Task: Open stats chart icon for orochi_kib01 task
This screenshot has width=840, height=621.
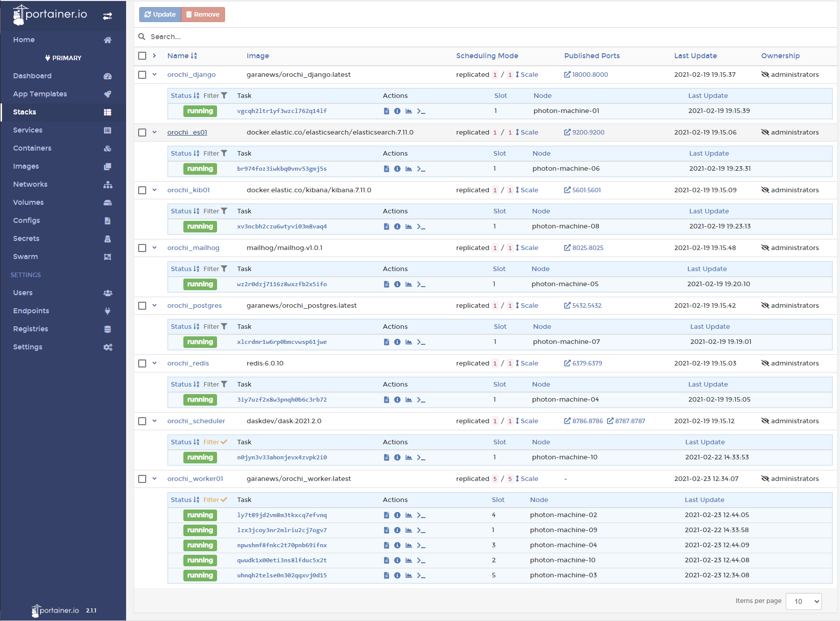Action: pos(408,226)
